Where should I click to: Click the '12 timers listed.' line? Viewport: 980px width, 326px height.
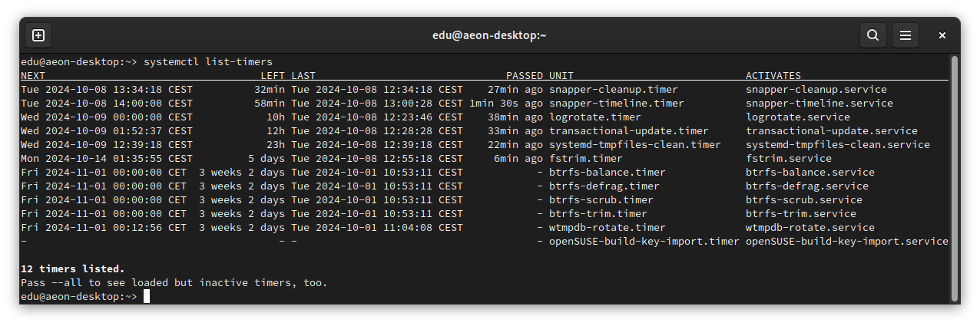[73, 269]
